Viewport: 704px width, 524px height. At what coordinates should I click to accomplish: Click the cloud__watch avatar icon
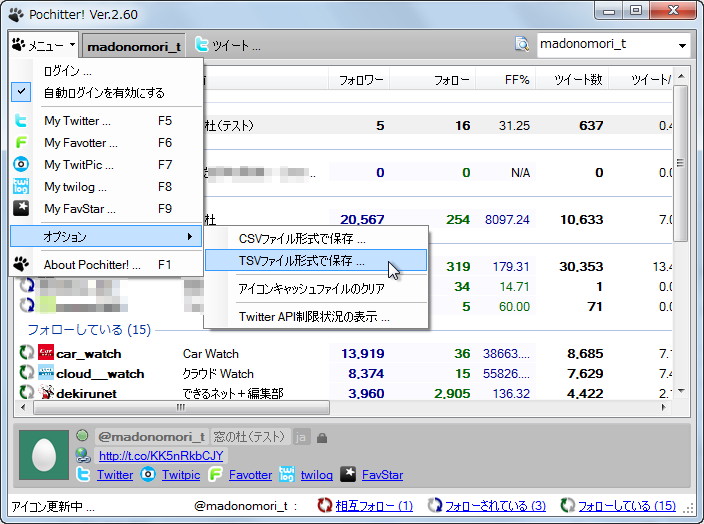pos(46,373)
